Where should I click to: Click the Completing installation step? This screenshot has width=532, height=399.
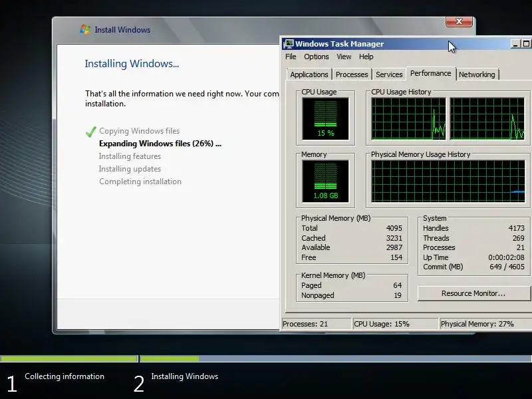coord(140,182)
